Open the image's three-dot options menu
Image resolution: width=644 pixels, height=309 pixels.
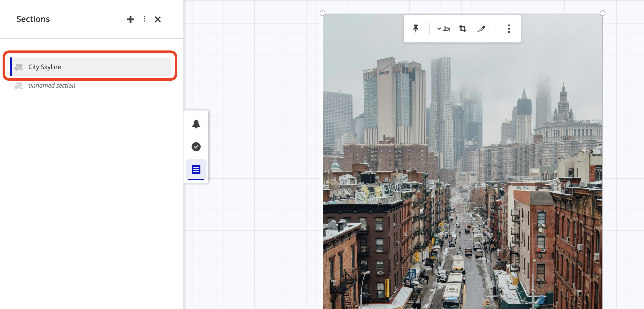point(508,29)
